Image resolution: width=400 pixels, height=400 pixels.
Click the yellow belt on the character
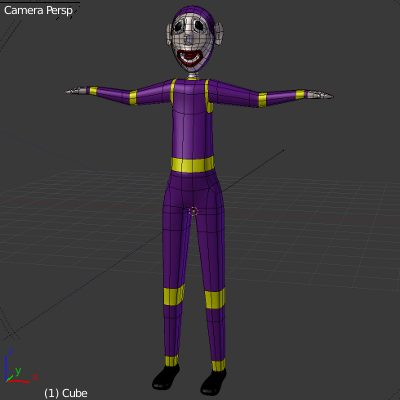(x=193, y=165)
